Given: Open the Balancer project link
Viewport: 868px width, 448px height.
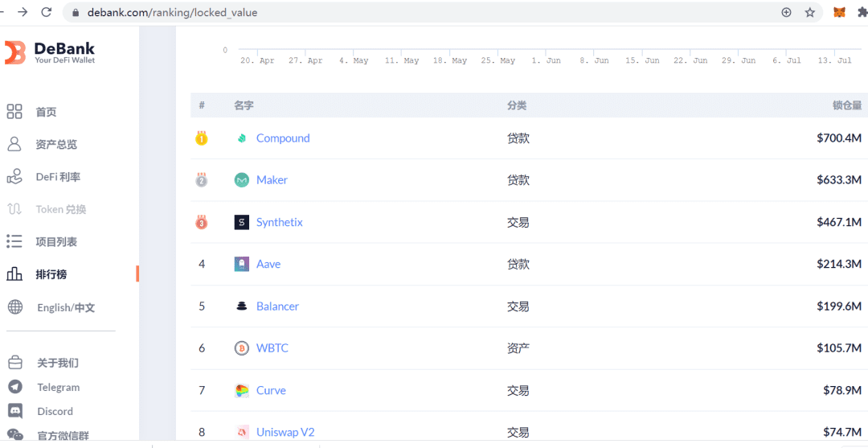Looking at the screenshot, I should point(277,306).
